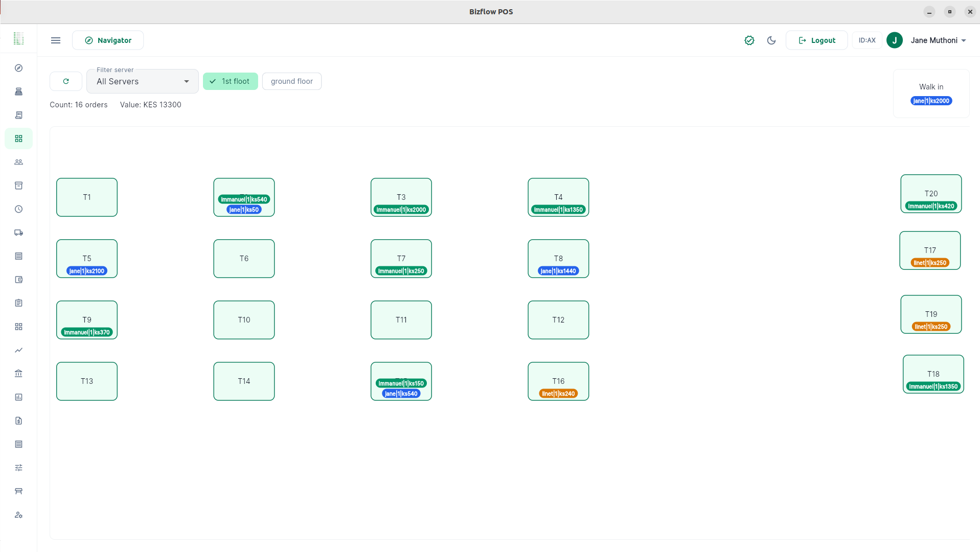Click the compass icon in sidebar
The height and width of the screenshot is (552, 980).
(x=19, y=68)
